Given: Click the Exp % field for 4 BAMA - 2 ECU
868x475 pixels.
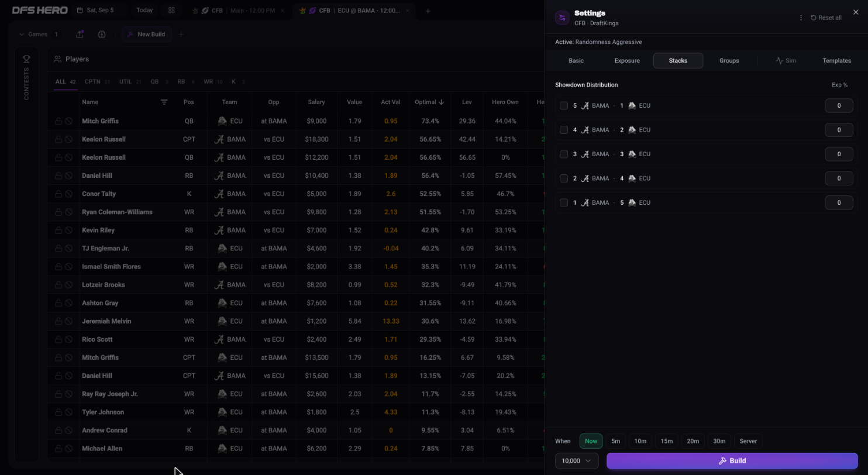Looking at the screenshot, I should (x=839, y=130).
